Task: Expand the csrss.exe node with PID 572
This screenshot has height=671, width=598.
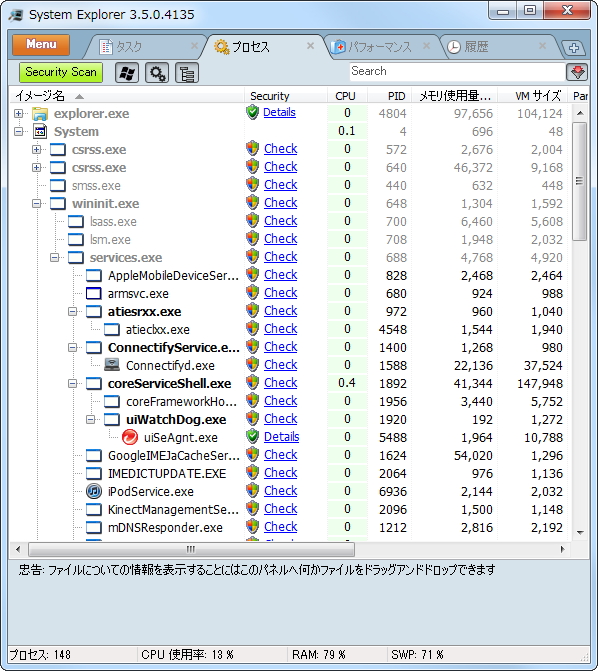Action: tap(36, 149)
